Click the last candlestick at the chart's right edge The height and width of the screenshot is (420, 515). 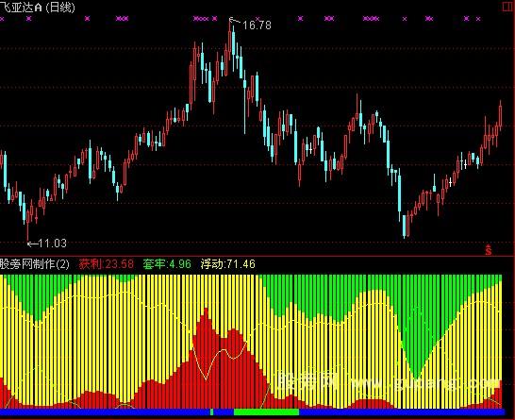point(500,116)
